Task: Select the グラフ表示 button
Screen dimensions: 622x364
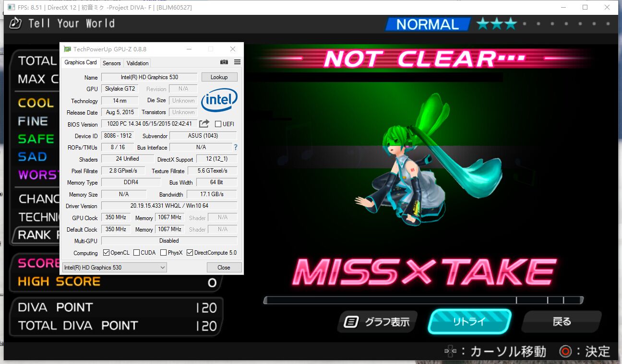Action: pyautogui.click(x=377, y=322)
